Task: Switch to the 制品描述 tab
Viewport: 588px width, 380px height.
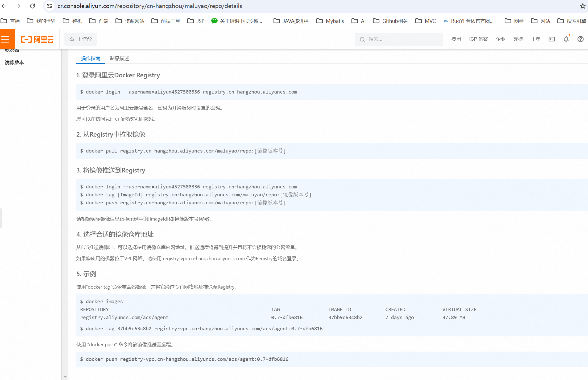Action: pos(119,58)
